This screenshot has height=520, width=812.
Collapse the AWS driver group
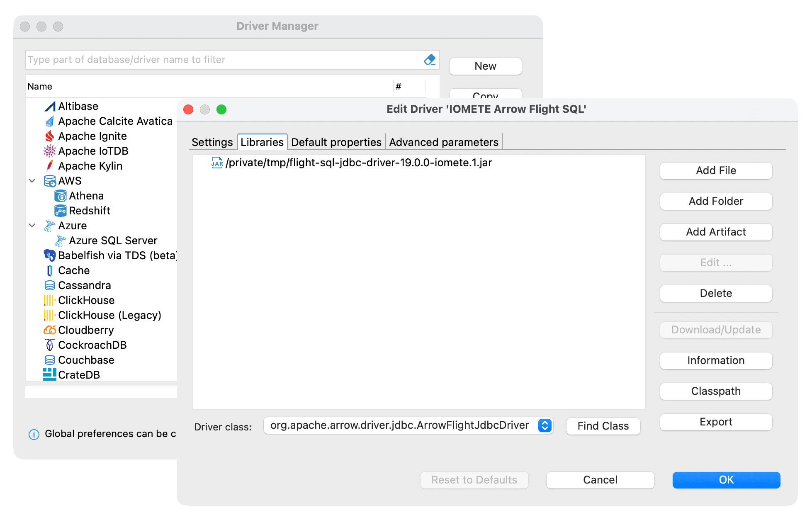click(x=32, y=181)
